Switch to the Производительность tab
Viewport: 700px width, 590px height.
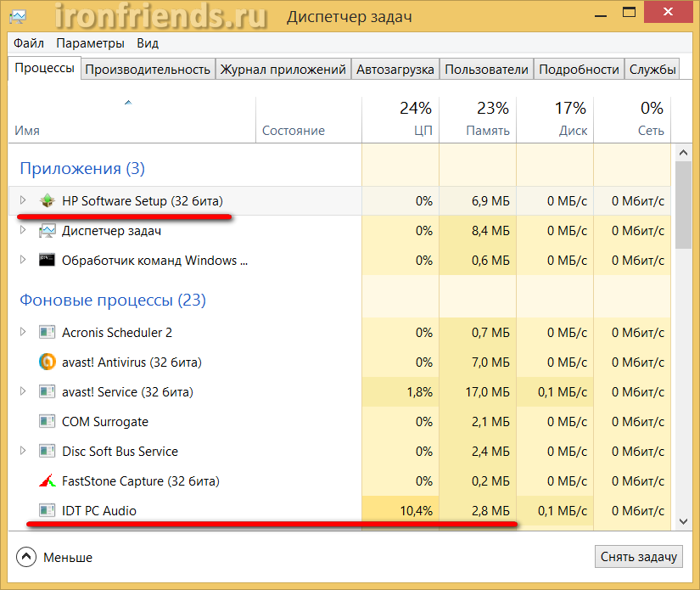pyautogui.click(x=148, y=70)
